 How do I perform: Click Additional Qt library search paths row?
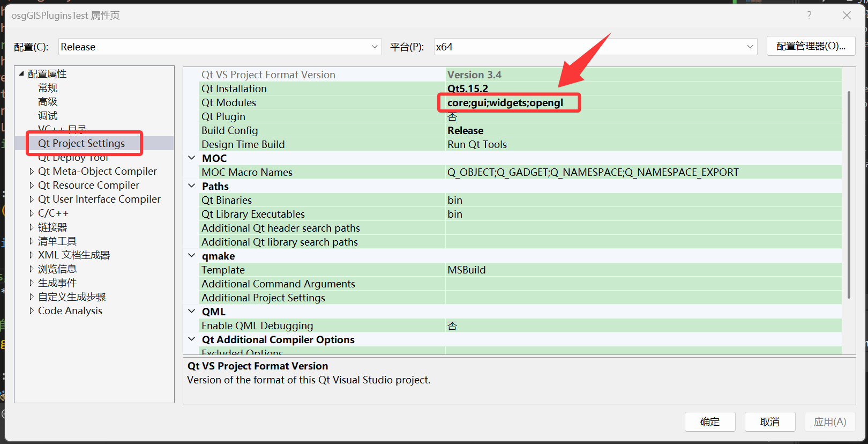pyautogui.click(x=520, y=242)
